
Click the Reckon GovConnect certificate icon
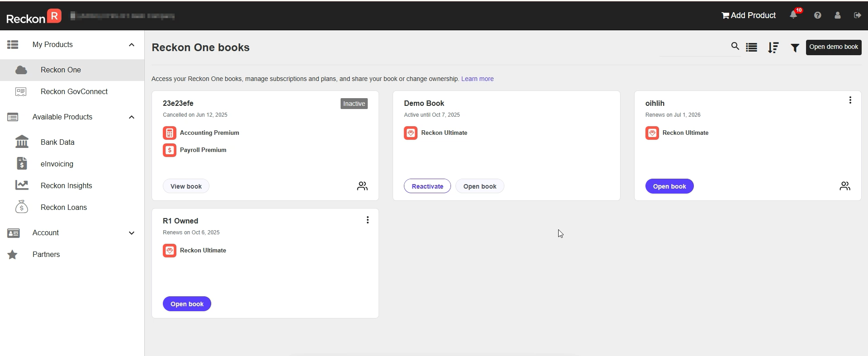point(21,92)
